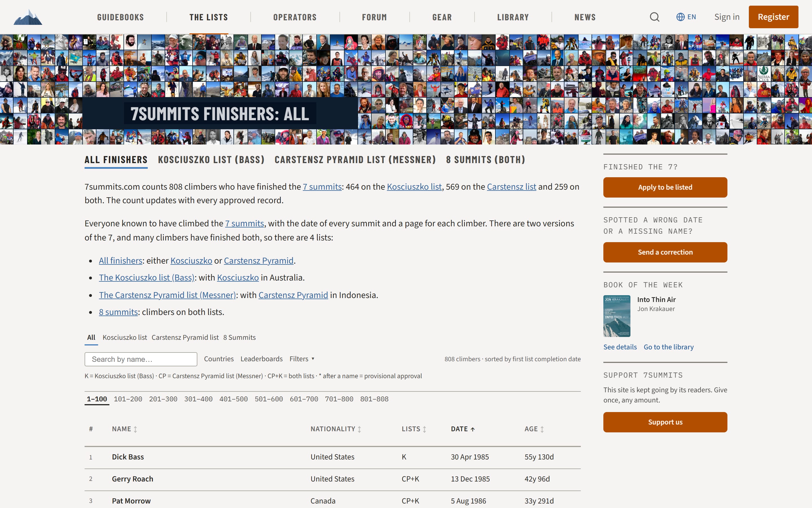
Task: Go to page 801–808
Action: tap(374, 399)
